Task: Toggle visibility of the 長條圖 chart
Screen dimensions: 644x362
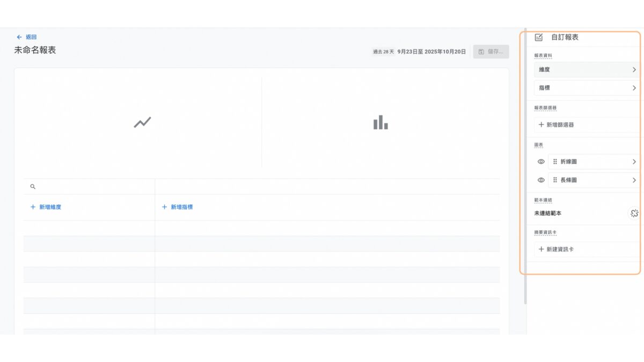Action: click(541, 180)
